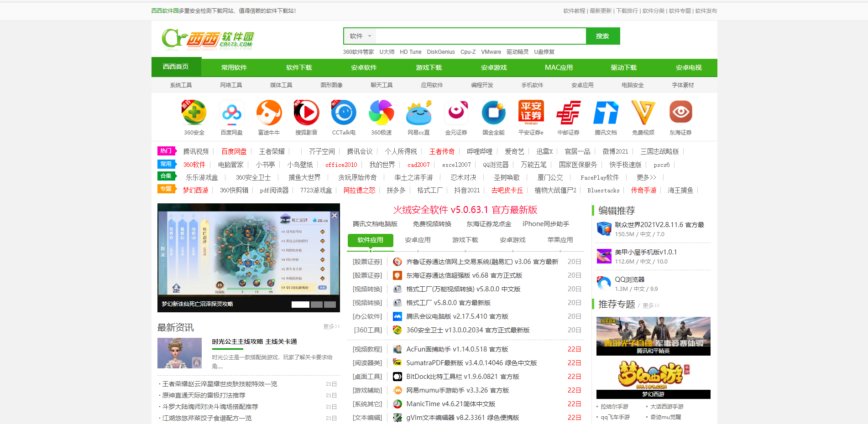868x424 pixels.
Task: Open 下载排行 top link
Action: tap(627, 11)
